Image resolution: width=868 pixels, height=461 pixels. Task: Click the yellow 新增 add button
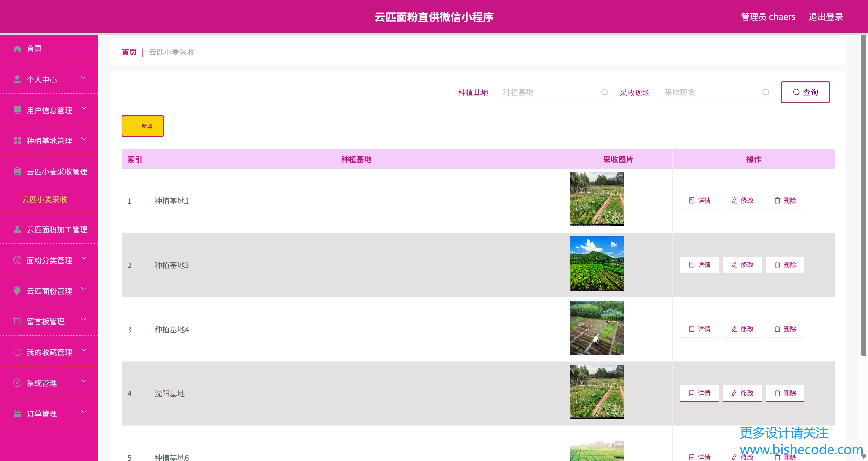[143, 126]
